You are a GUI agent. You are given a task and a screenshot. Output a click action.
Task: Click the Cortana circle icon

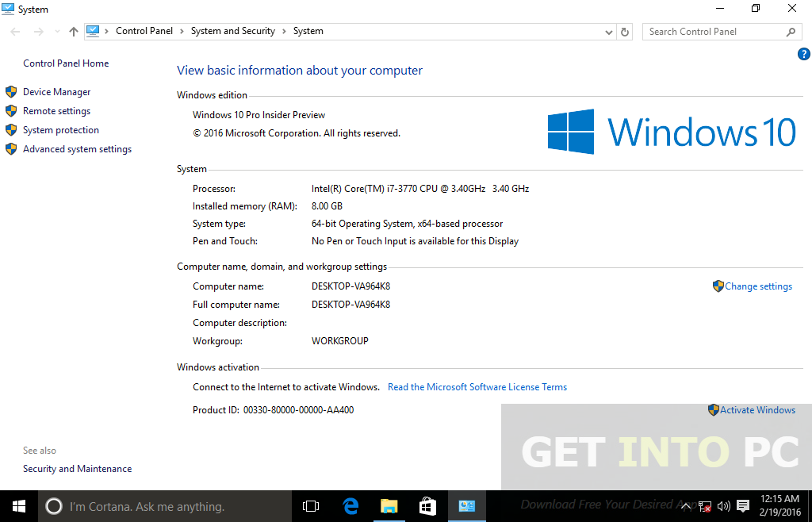pos(54,506)
